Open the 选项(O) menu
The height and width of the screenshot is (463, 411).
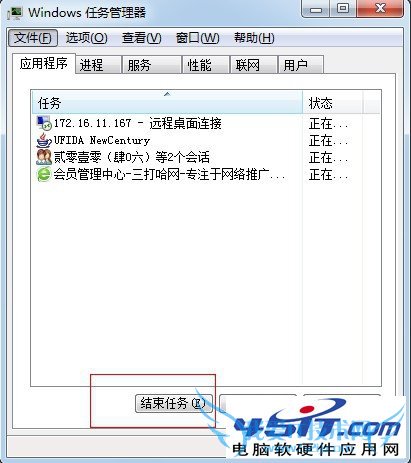click(86, 38)
